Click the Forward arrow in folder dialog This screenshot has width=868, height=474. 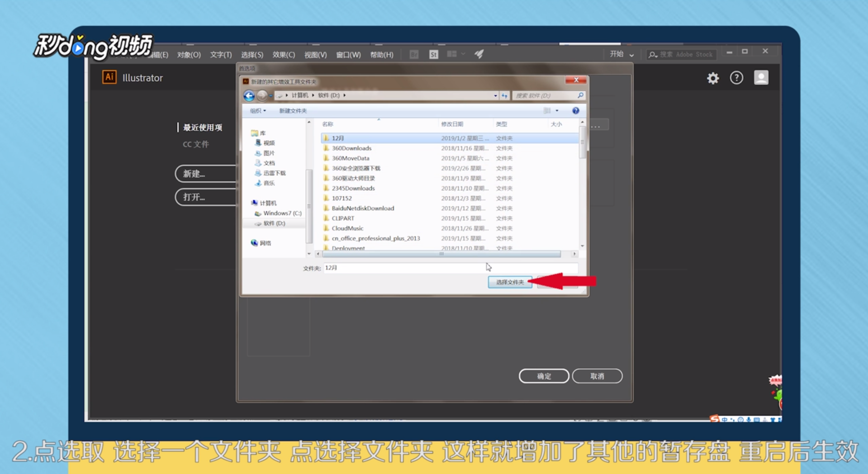point(262,95)
